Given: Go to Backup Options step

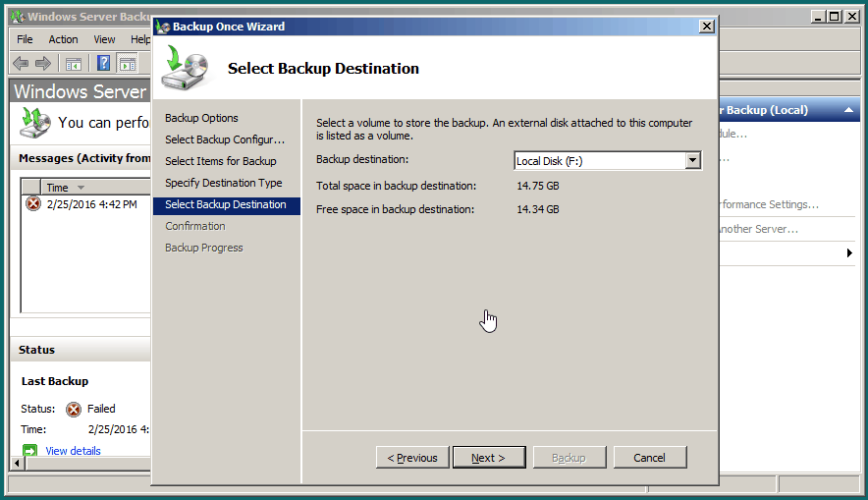Looking at the screenshot, I should [201, 118].
